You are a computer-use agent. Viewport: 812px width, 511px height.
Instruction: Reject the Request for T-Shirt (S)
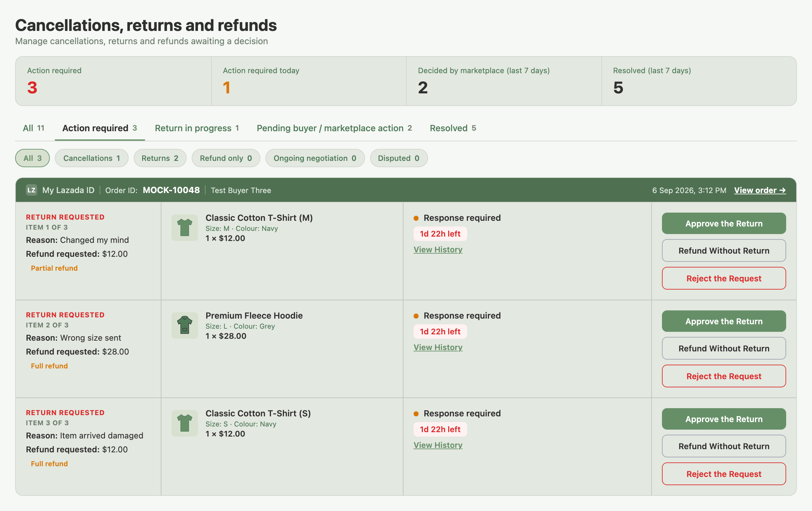(724, 474)
